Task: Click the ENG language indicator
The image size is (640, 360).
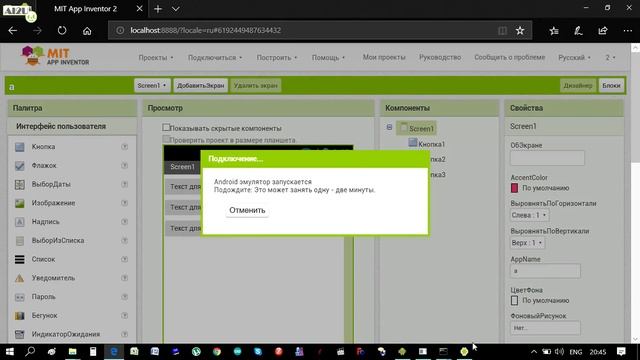Action: [x=576, y=351]
